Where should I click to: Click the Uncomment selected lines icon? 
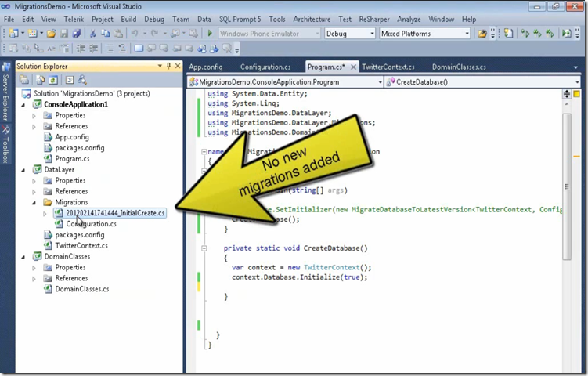pos(122,49)
